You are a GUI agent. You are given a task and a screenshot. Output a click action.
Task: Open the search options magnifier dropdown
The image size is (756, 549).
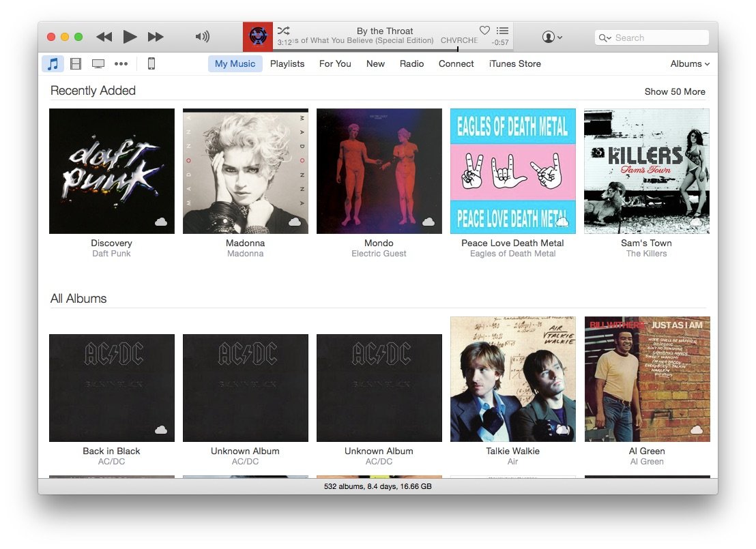pos(605,38)
